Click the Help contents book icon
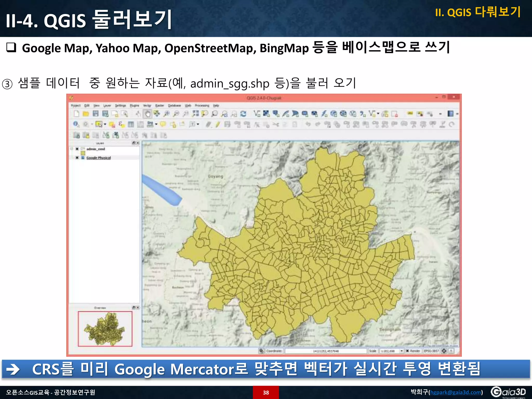Screen dimensions: 532x399 tap(450, 114)
